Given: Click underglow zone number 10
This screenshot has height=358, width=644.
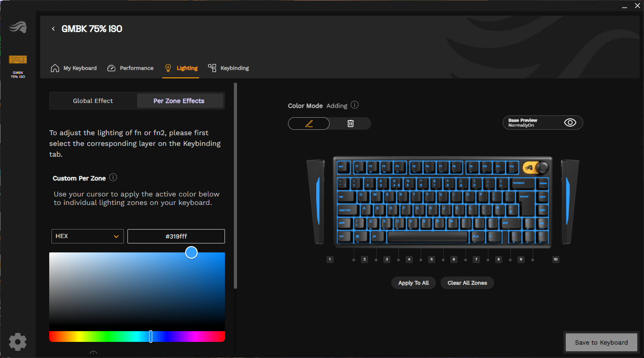Looking at the screenshot, I should tap(556, 259).
